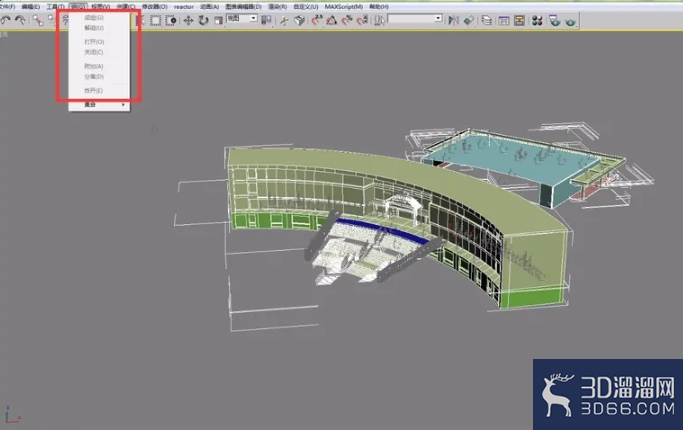
Task: Open the Layer Manager icon
Action: tap(486, 20)
